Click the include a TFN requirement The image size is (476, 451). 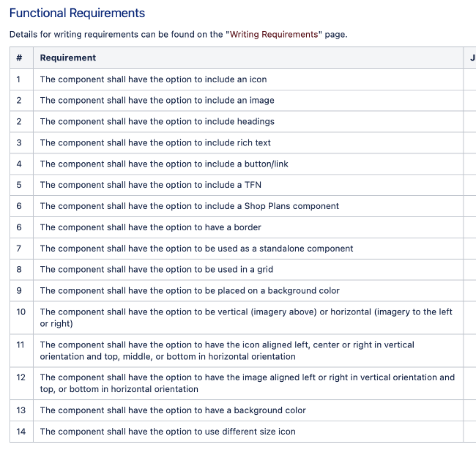151,185
